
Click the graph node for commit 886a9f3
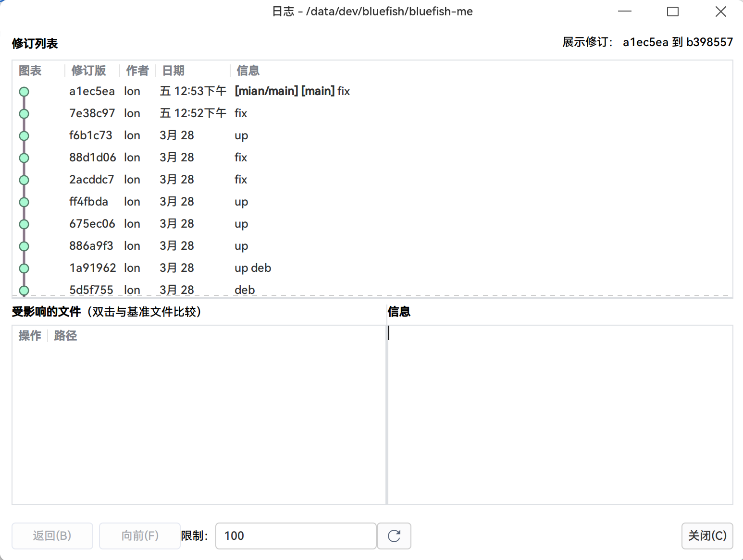coord(24,246)
